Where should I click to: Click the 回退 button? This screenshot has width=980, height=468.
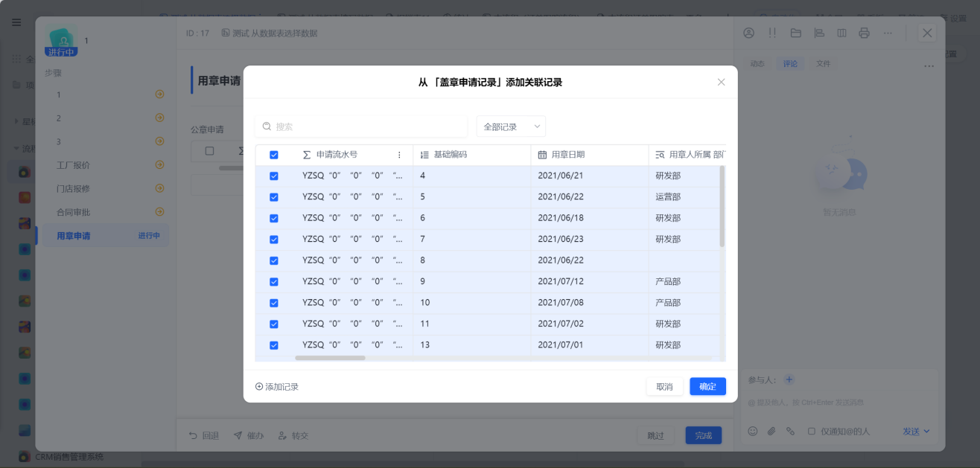[203, 435]
